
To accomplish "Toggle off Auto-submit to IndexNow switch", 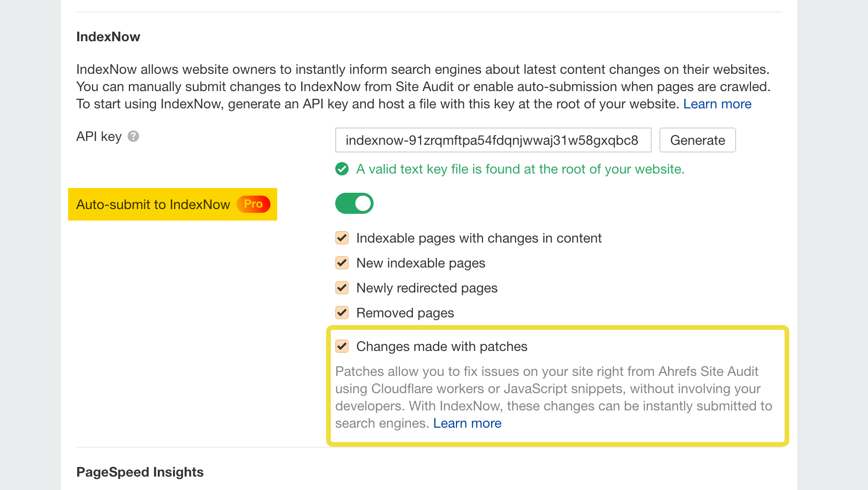I will (354, 203).
